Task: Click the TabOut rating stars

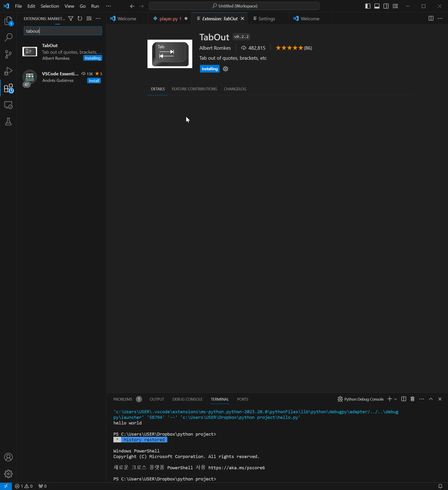Action: (289, 48)
